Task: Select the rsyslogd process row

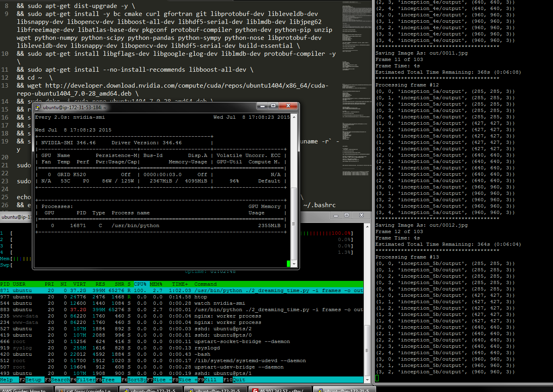Action: pos(182,348)
